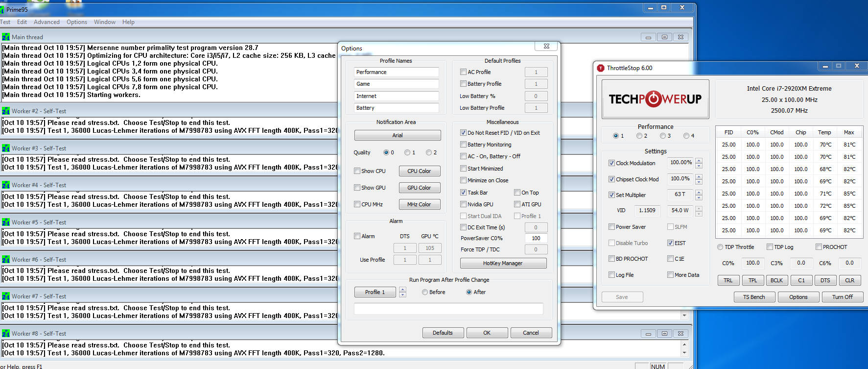This screenshot has width=868, height=369.
Task: Open the Help menu in Prime95
Action: 128,22
